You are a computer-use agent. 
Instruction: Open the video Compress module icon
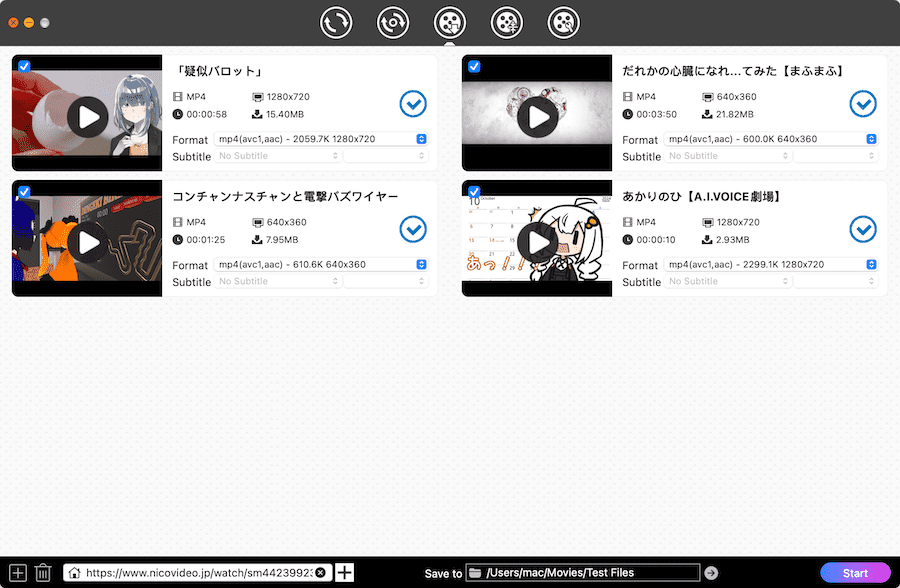point(507,23)
